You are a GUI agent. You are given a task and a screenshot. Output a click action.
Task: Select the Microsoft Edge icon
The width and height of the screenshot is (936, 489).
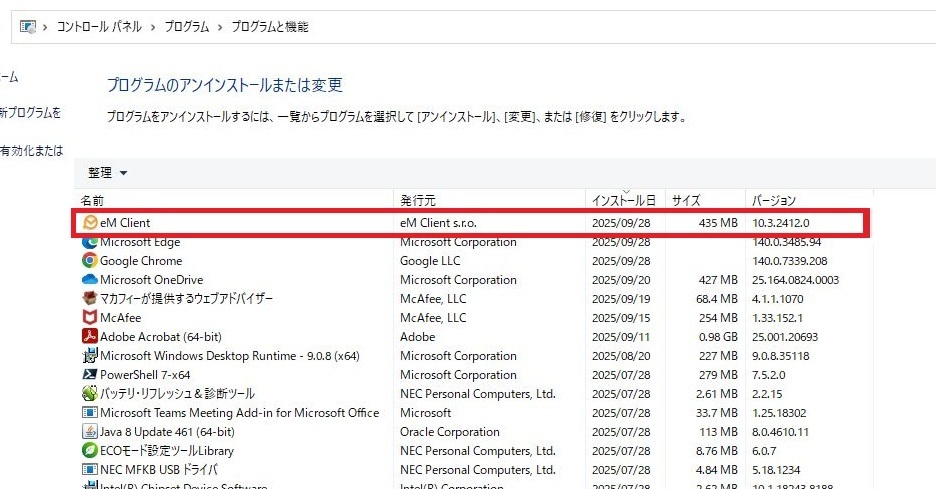click(x=90, y=242)
